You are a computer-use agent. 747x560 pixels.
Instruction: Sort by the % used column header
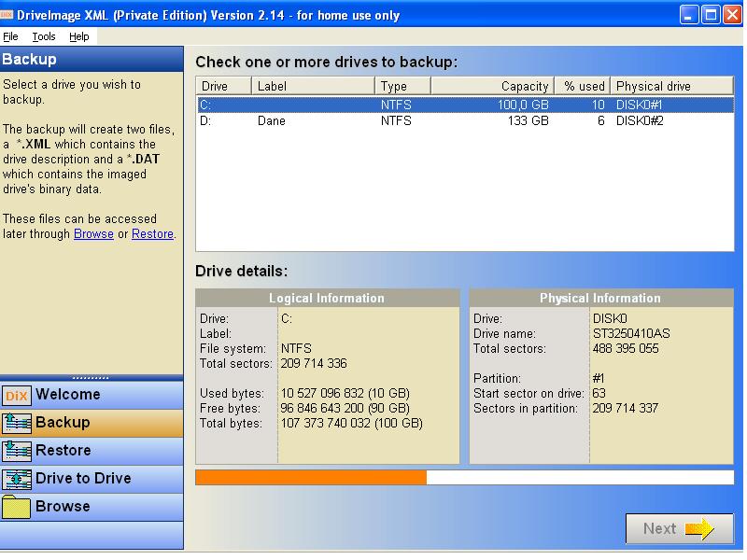pyautogui.click(x=583, y=86)
